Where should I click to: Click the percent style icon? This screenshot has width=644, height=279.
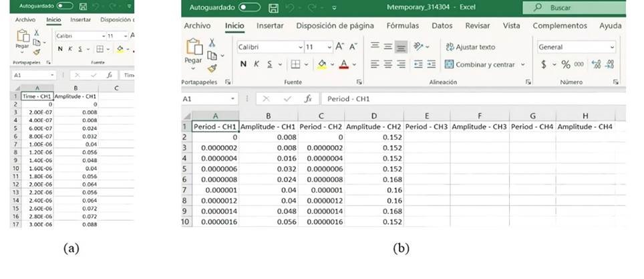[565, 64]
